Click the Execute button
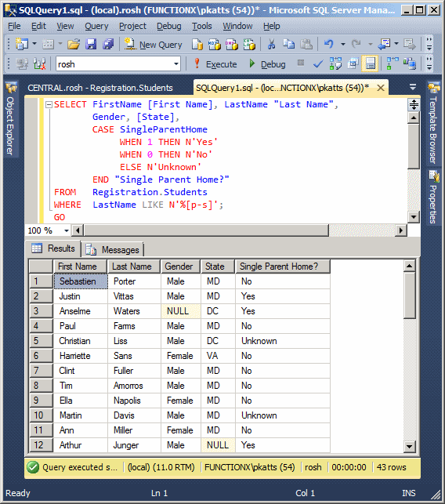This screenshot has width=445, height=504. [215, 64]
